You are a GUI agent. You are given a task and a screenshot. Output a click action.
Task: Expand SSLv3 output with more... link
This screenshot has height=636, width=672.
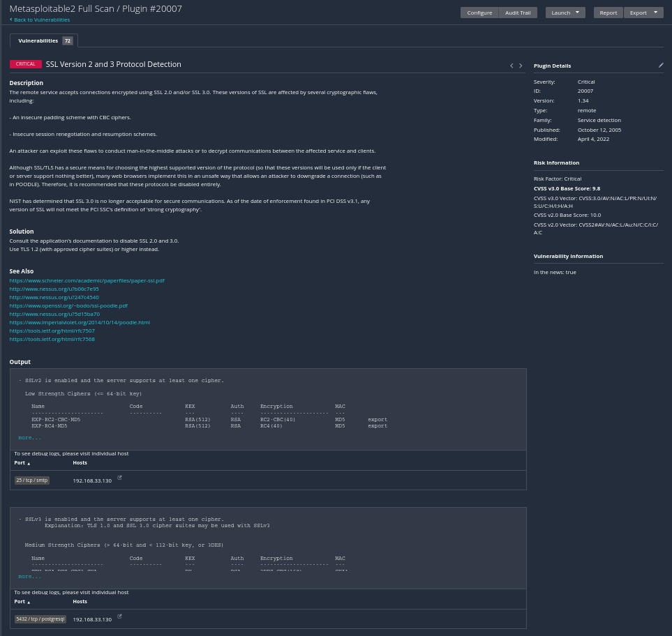tap(29, 577)
